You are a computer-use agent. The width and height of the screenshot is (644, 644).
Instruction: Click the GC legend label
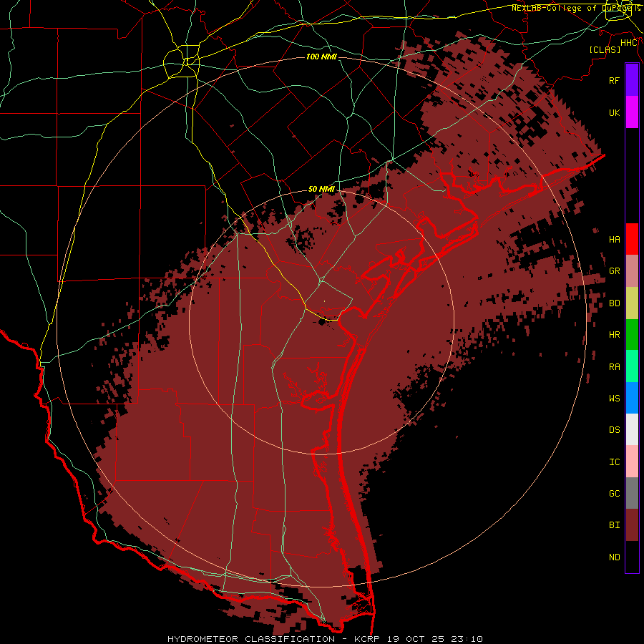pos(615,493)
